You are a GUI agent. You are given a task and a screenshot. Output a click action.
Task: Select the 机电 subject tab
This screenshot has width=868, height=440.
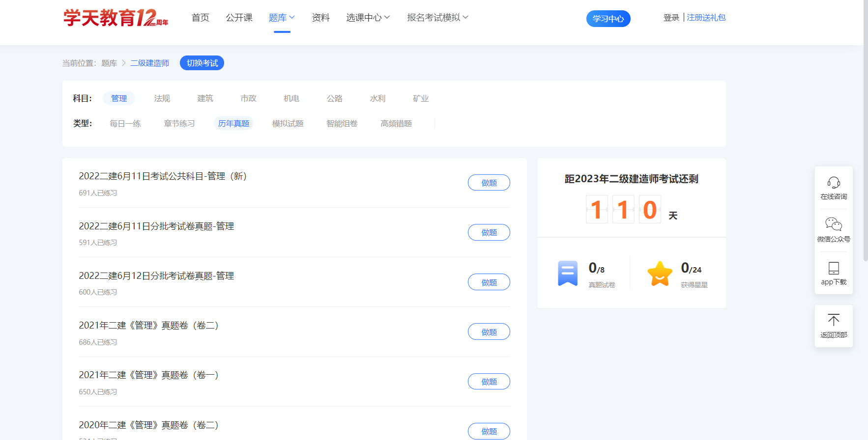[291, 98]
